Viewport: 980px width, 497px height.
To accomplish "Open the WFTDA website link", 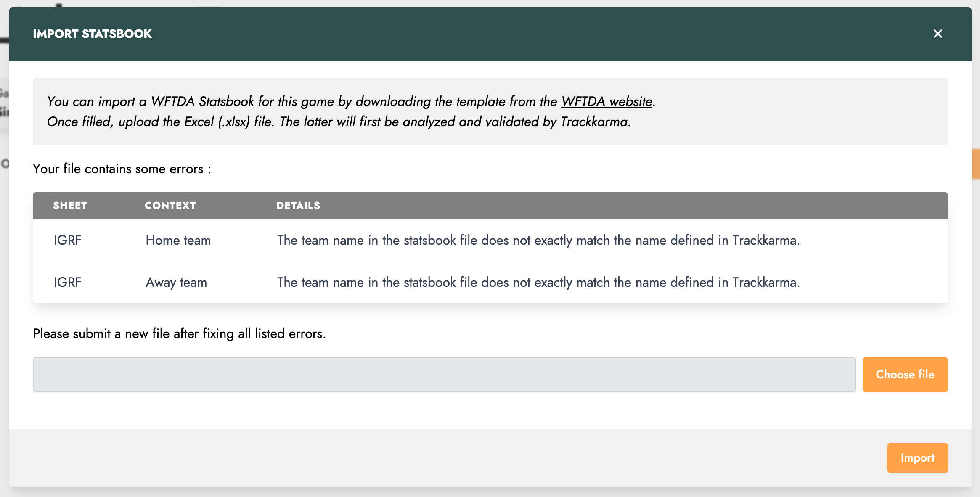I will tap(607, 101).
